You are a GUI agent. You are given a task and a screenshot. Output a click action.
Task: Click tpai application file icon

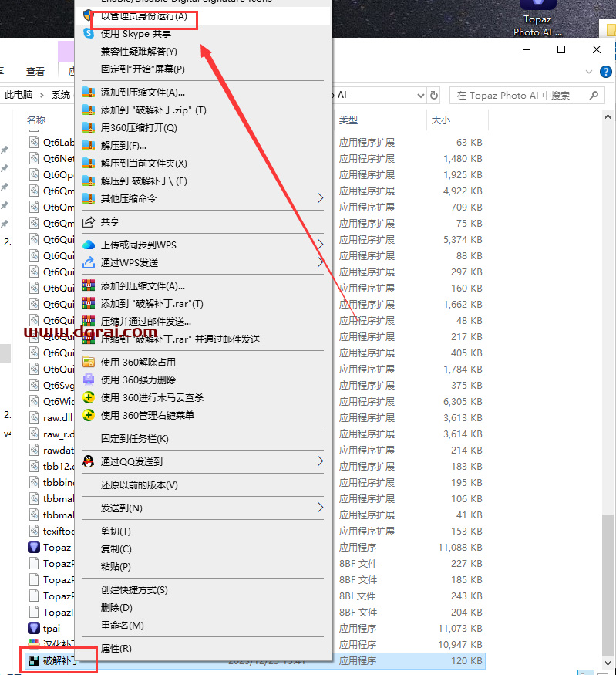(x=34, y=628)
